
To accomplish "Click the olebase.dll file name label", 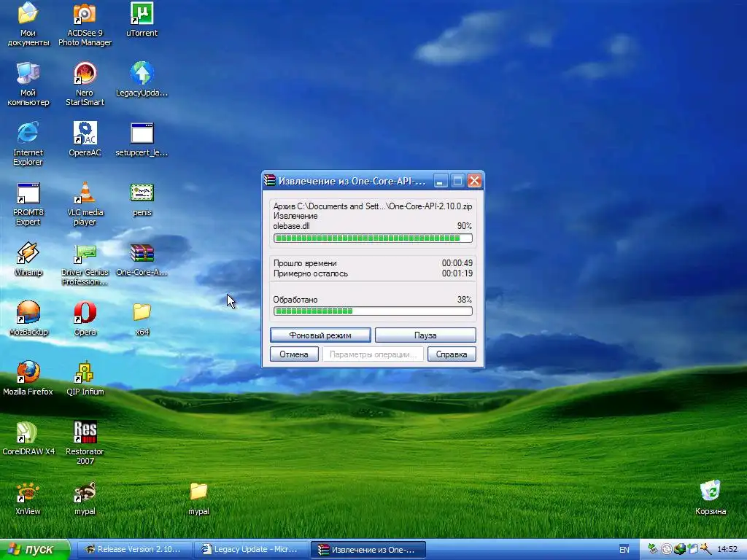I will 291,226.
